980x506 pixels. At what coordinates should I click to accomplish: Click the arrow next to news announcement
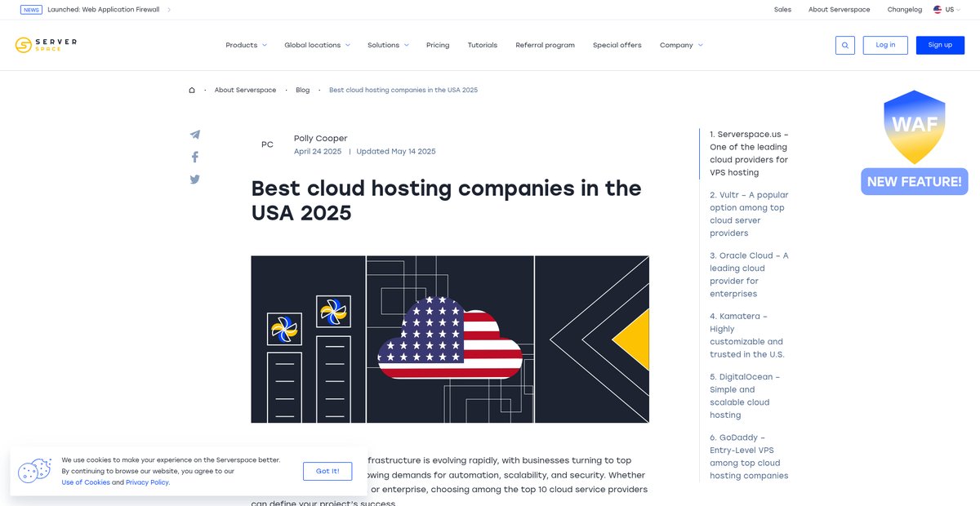(x=169, y=10)
